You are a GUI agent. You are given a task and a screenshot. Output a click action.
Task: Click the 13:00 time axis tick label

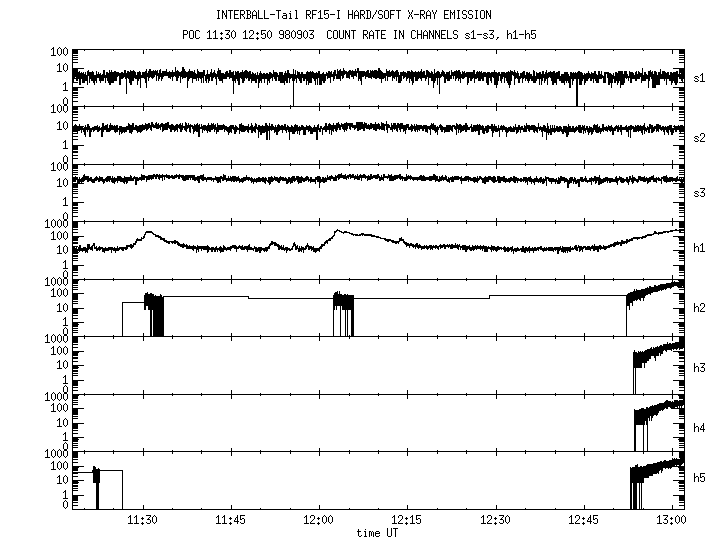[671, 521]
